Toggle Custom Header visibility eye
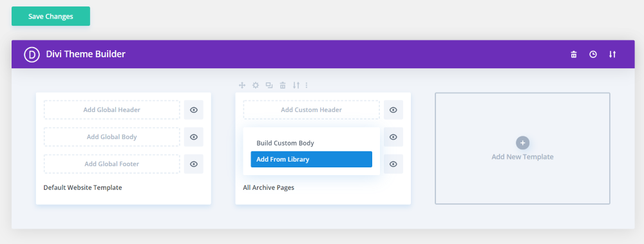 [x=393, y=109]
